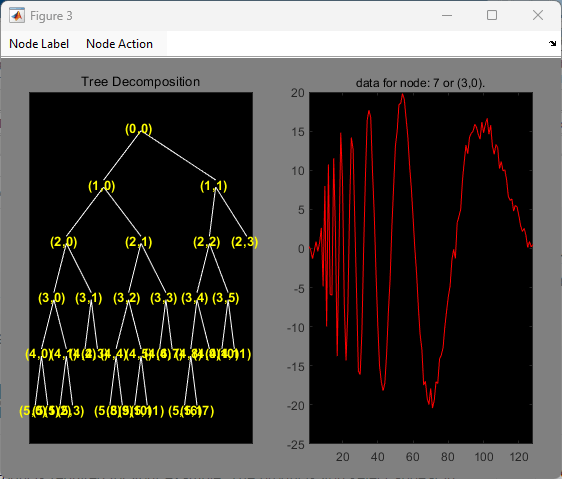Open the Node Action menu
The image size is (562, 479).
click(x=119, y=44)
